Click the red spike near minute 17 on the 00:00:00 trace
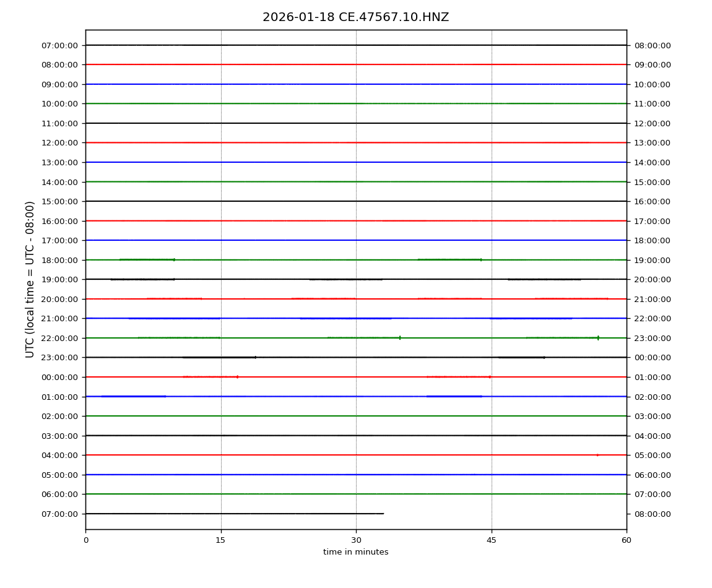This screenshot has height=588, width=712. 237,377
